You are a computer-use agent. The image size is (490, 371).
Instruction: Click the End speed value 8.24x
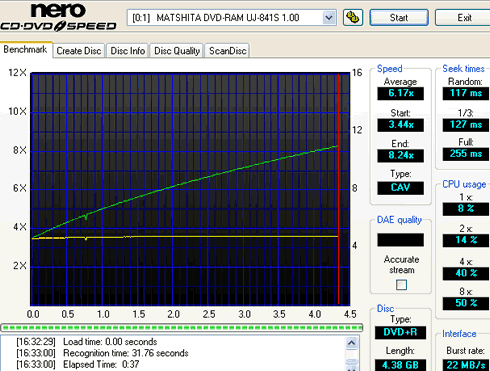click(x=401, y=156)
